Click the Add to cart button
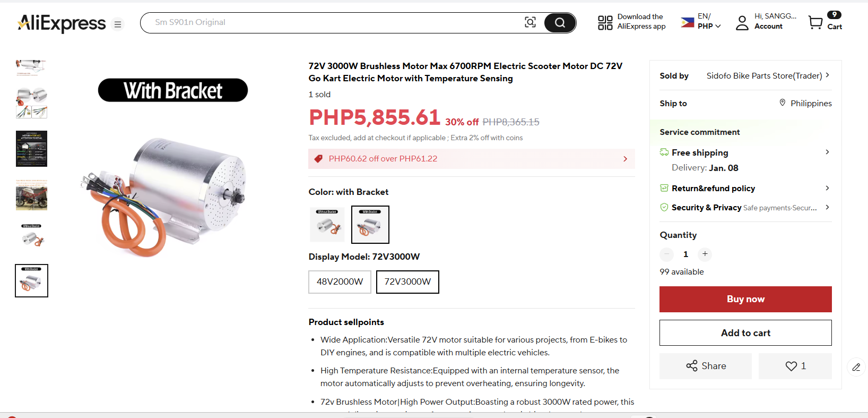Viewport: 868px width, 418px height. coord(745,333)
